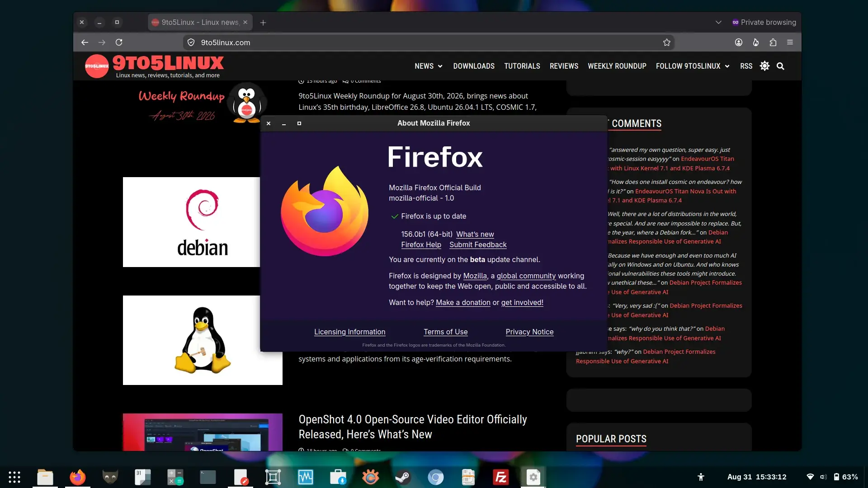The height and width of the screenshot is (488, 868).
Task: Click the Submit Feedback link
Action: 478,244
